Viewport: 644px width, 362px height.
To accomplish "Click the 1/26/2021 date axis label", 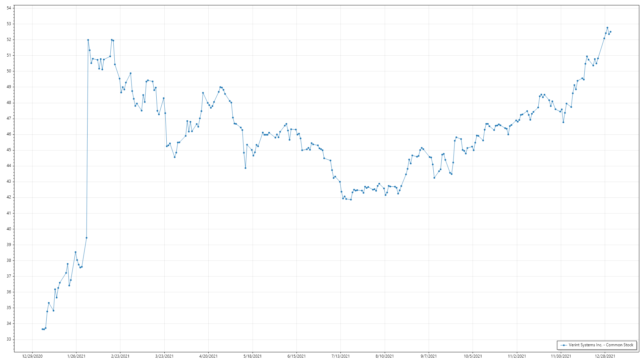I will 76,356.
